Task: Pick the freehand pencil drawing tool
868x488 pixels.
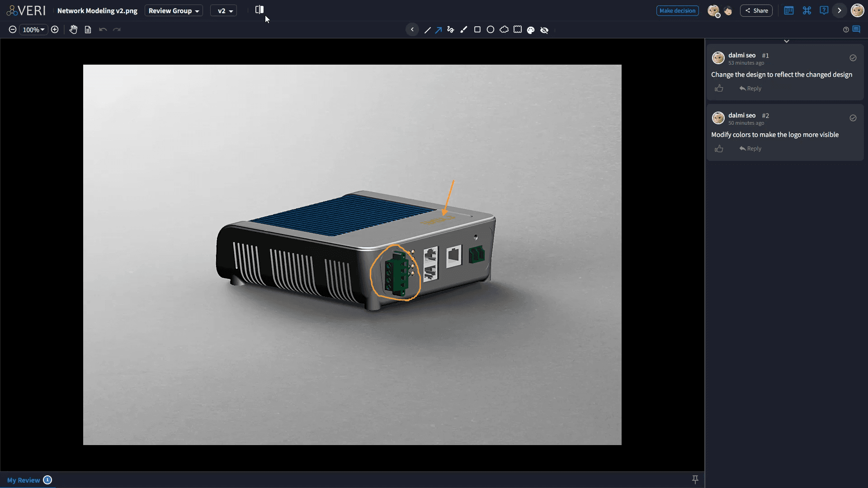Action: (450, 29)
